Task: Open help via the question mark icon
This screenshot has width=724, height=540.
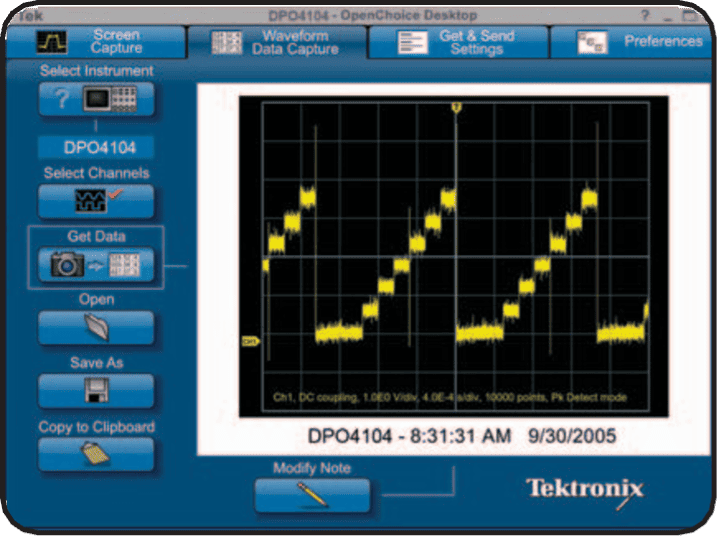Action: (x=645, y=15)
